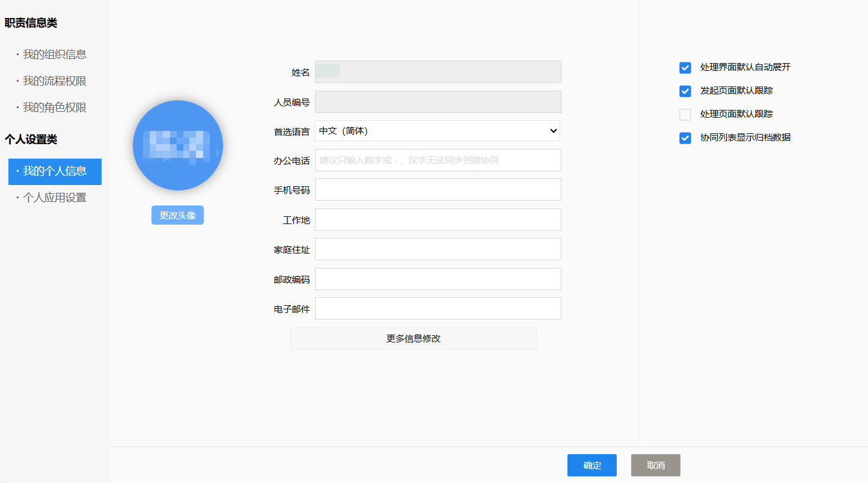
Task: Select 我的流程权限 sidebar item
Action: coord(54,81)
